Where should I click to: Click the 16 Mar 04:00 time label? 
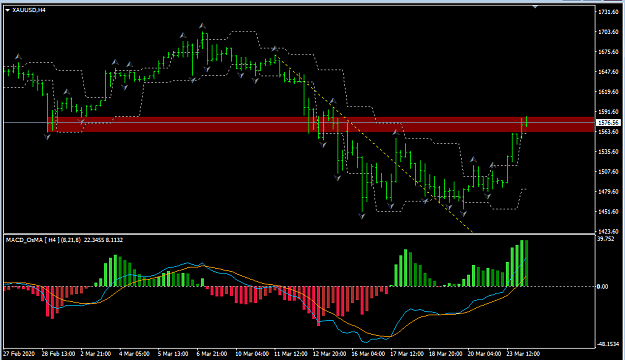368,354
